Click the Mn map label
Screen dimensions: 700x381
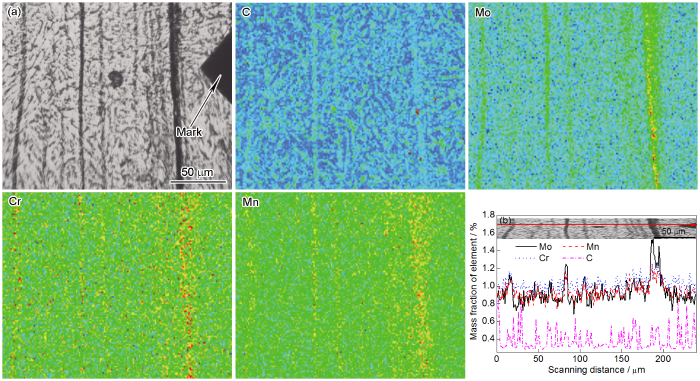pos(250,202)
